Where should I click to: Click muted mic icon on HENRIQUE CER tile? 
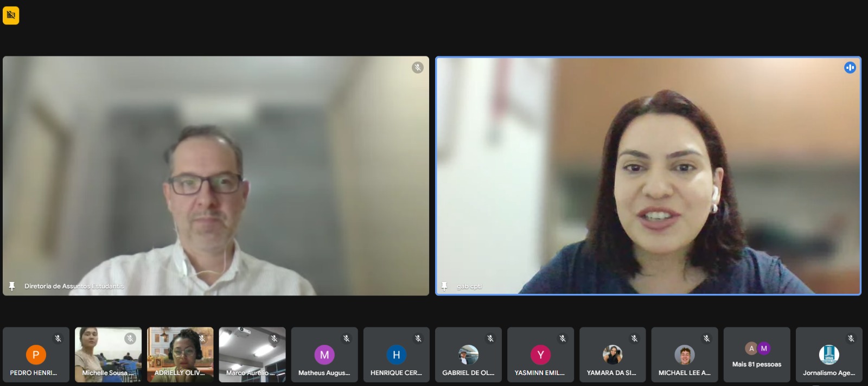(418, 338)
